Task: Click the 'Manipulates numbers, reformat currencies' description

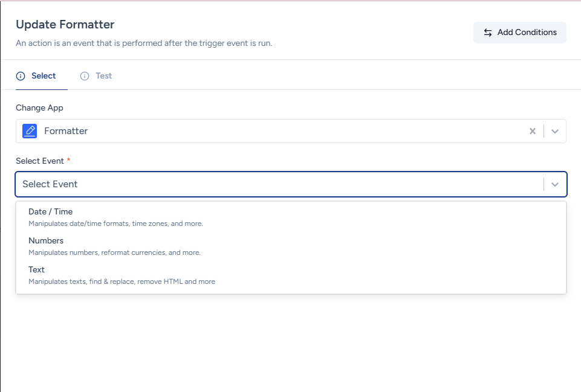Action: pyautogui.click(x=114, y=252)
